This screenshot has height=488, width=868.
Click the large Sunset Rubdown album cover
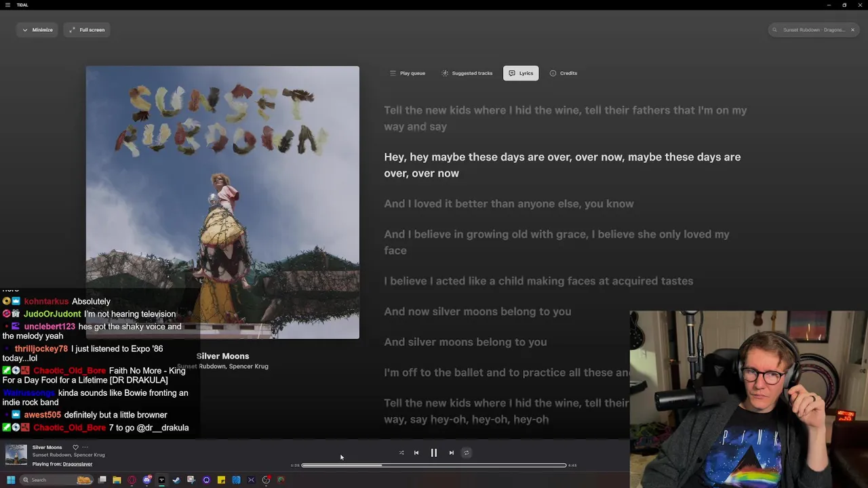[222, 202]
